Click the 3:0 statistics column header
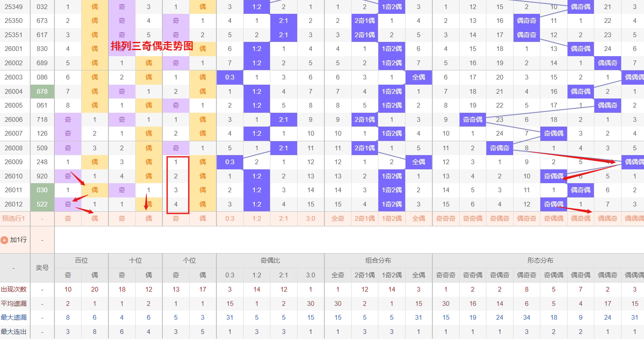 click(x=311, y=275)
